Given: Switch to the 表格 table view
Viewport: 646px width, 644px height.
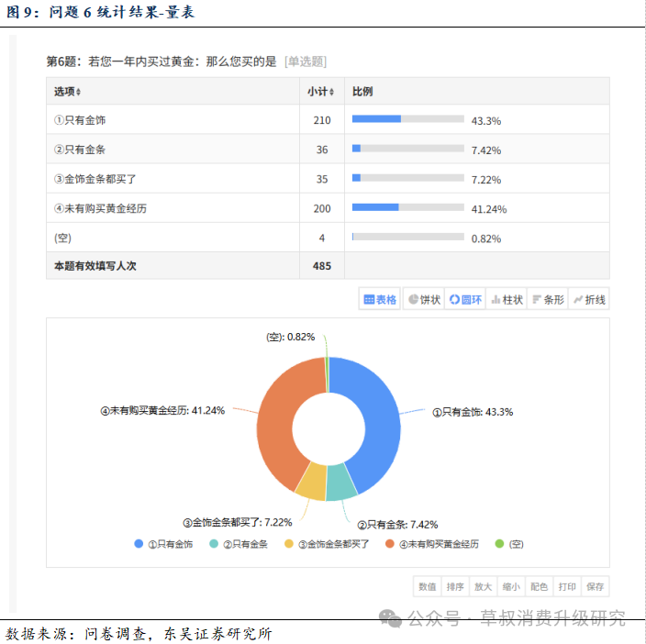Looking at the screenshot, I should [x=380, y=299].
